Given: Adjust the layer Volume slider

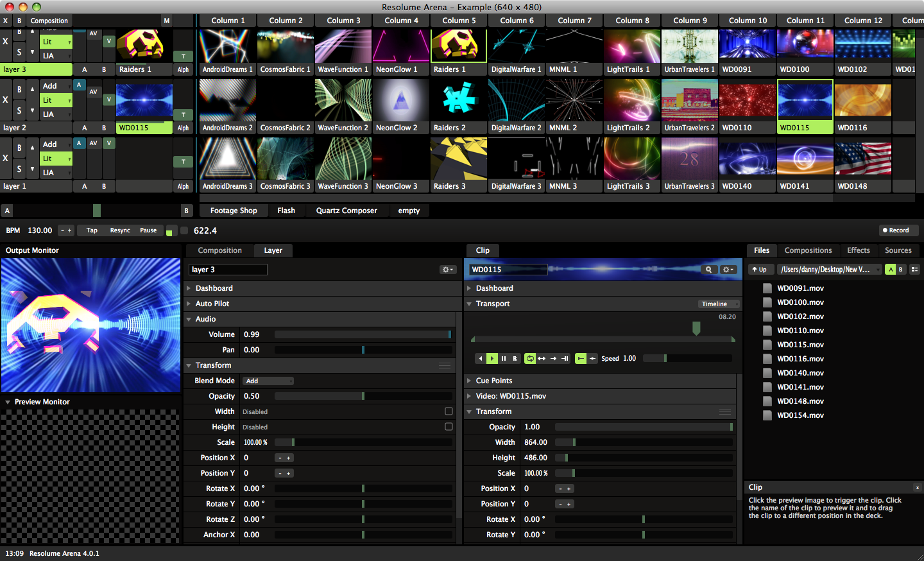Looking at the screenshot, I should [363, 334].
